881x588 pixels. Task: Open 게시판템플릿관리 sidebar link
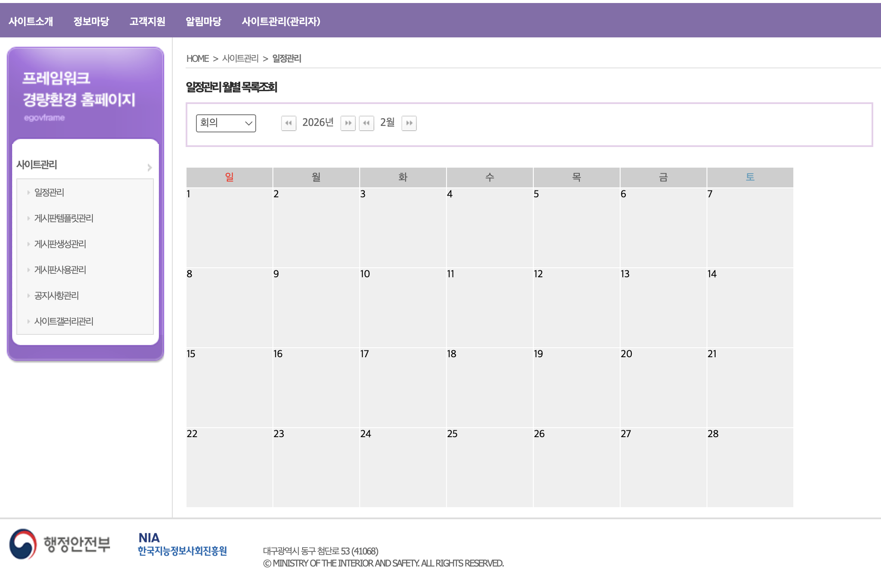(64, 218)
